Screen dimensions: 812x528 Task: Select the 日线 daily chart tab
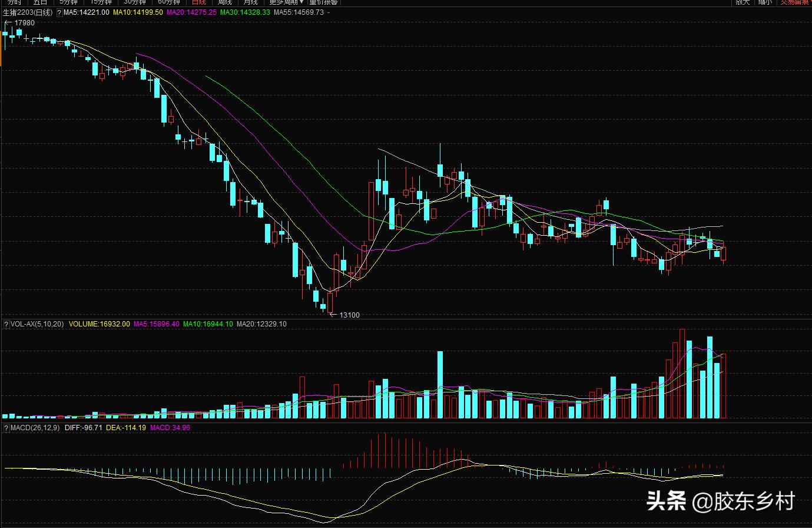199,2
